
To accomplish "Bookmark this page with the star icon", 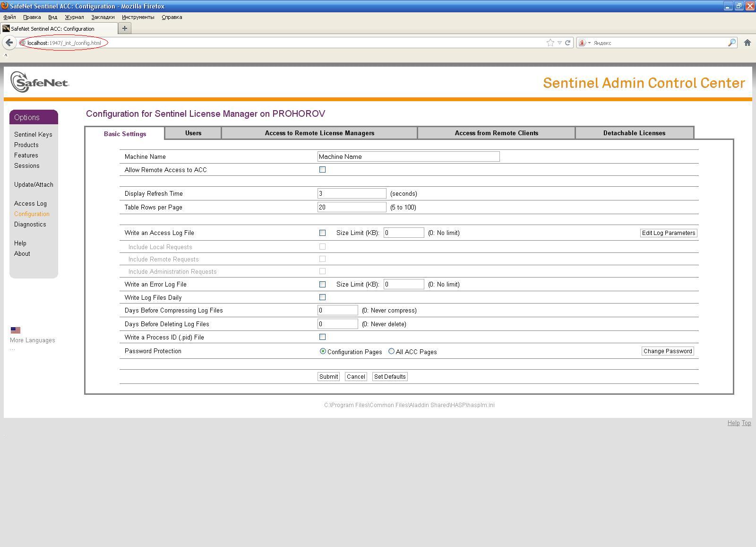I will tap(550, 43).
